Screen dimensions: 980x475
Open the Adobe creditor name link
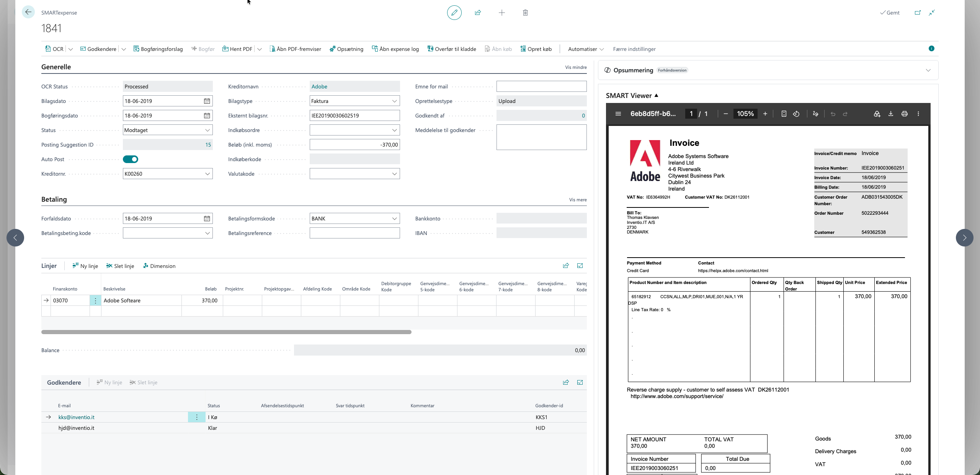point(319,87)
